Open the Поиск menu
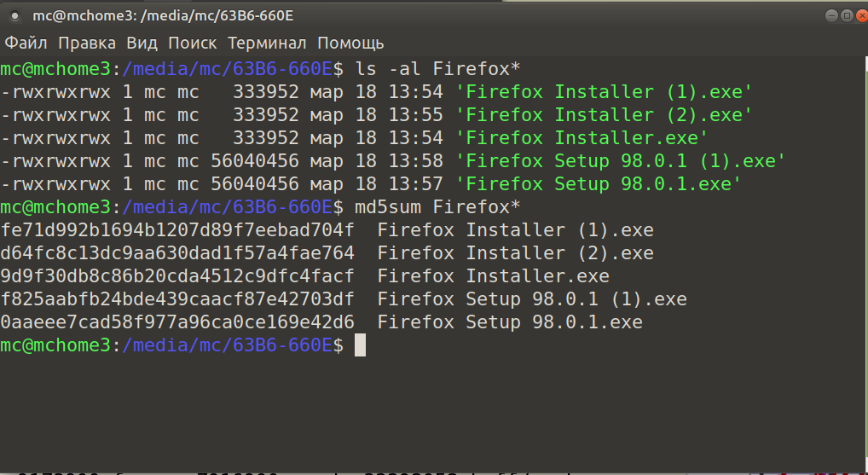The image size is (868, 475). click(x=193, y=43)
